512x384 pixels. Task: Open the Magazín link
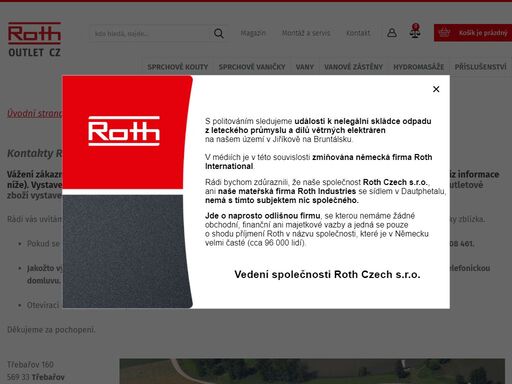(x=253, y=33)
